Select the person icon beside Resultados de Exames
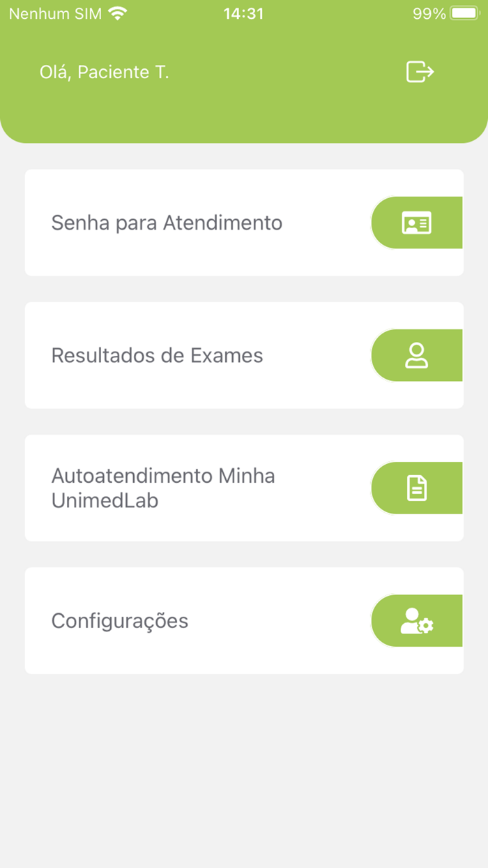This screenshot has height=868, width=488. [x=416, y=355]
